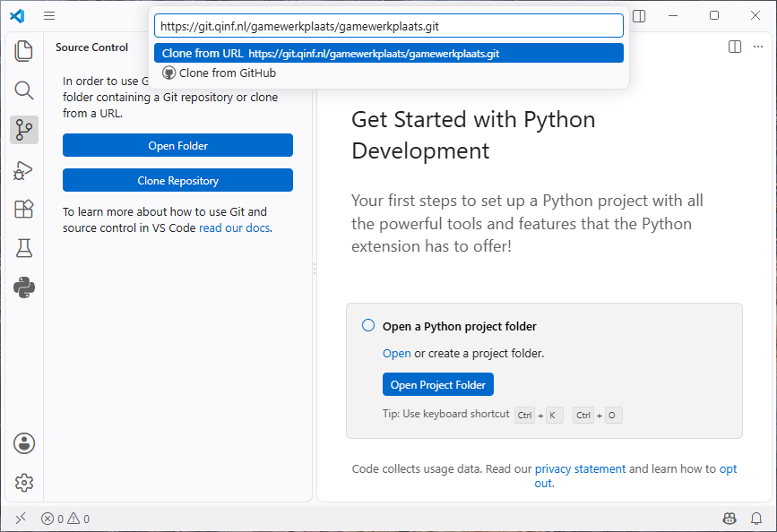The height and width of the screenshot is (532, 777).
Task: Click the Source Control panel title
Action: click(91, 47)
